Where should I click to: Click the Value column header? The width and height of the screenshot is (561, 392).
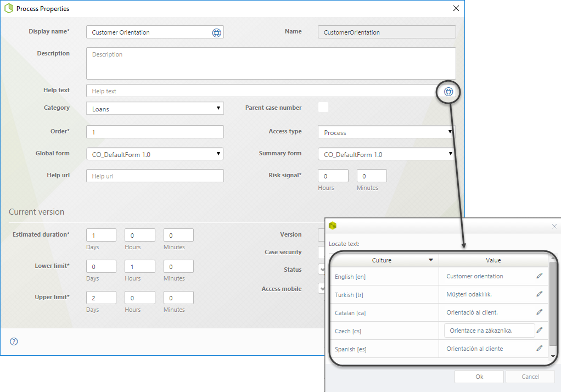click(493, 260)
